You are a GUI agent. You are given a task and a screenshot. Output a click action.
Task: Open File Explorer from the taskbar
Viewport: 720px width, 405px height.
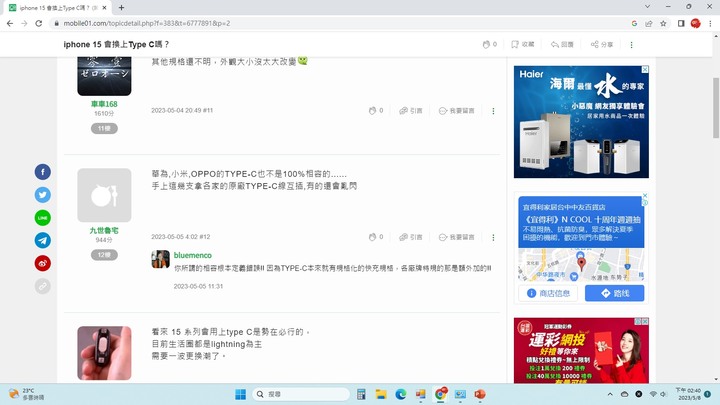coord(381,394)
